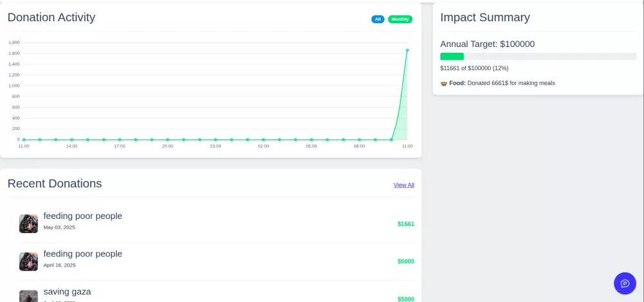Select the All filter pill
The image size is (644, 302).
pyautogui.click(x=377, y=19)
